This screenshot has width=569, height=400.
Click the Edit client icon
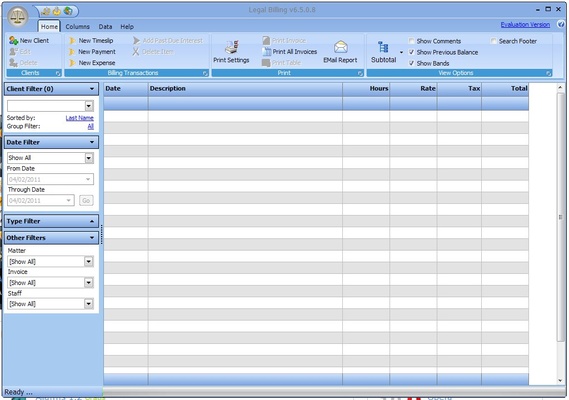tap(14, 52)
